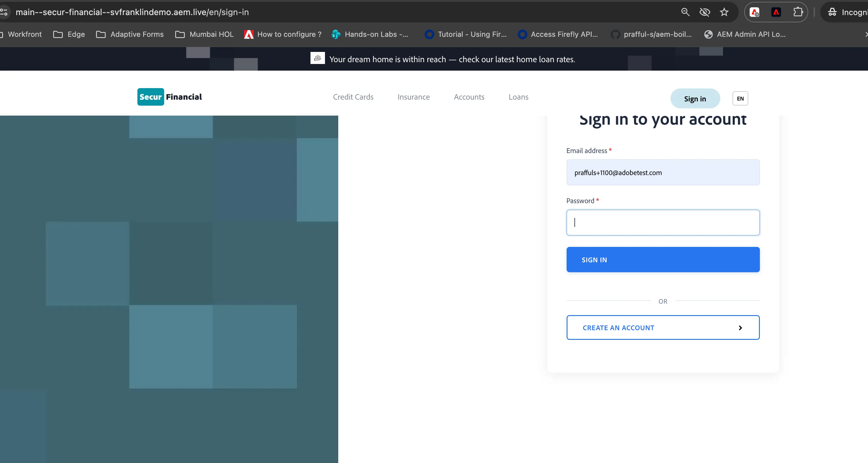Click the Sign in header button
Image resolution: width=868 pixels, height=463 pixels.
pos(695,99)
